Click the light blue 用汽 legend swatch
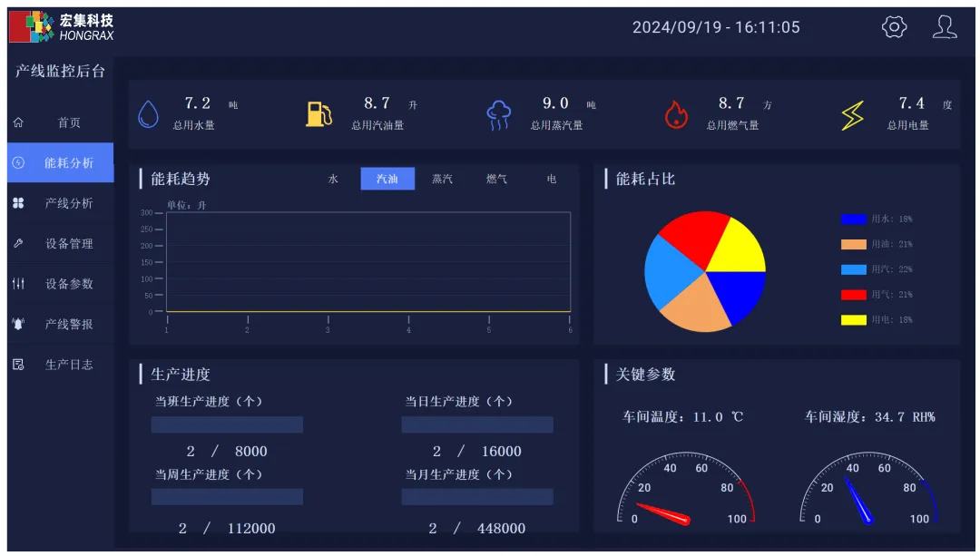Screen dimensions: 980x556 click(x=853, y=269)
